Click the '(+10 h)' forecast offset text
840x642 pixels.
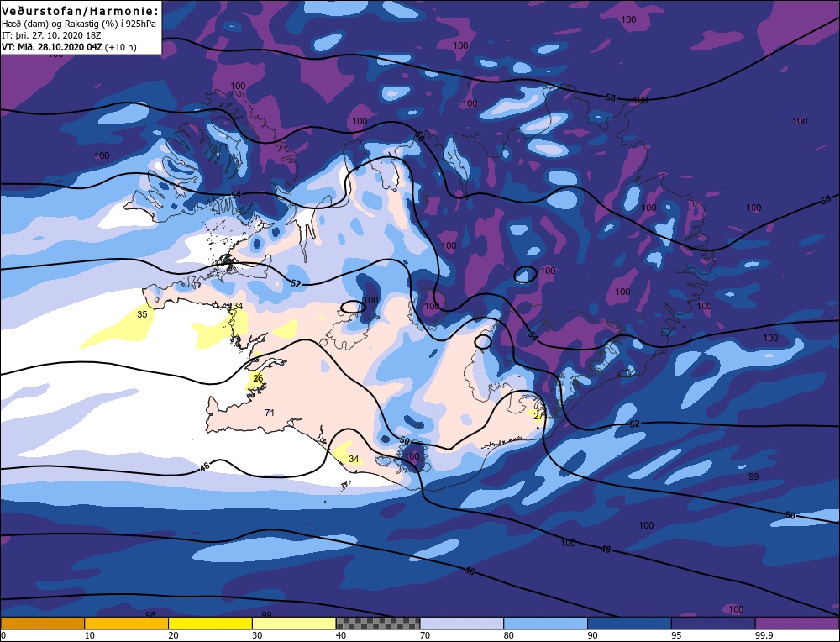pos(121,47)
